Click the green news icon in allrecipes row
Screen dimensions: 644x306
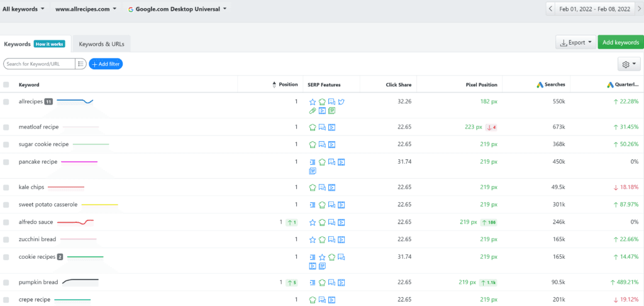pyautogui.click(x=331, y=110)
